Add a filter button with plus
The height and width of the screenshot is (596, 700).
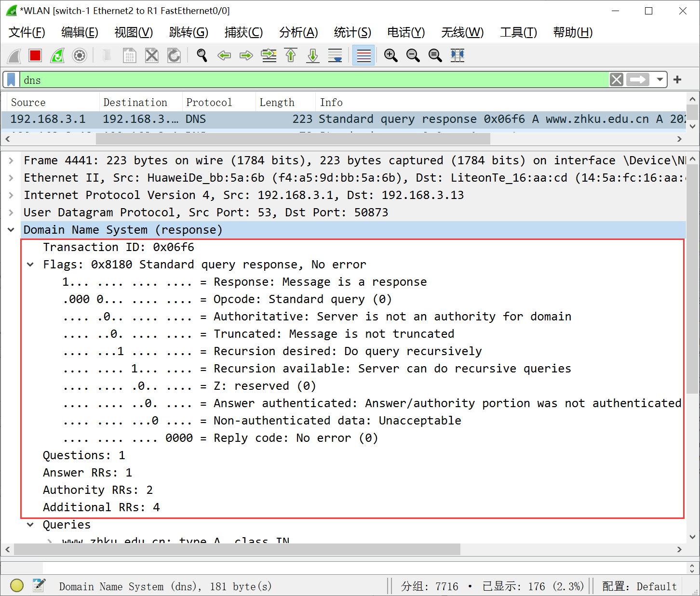[677, 79]
